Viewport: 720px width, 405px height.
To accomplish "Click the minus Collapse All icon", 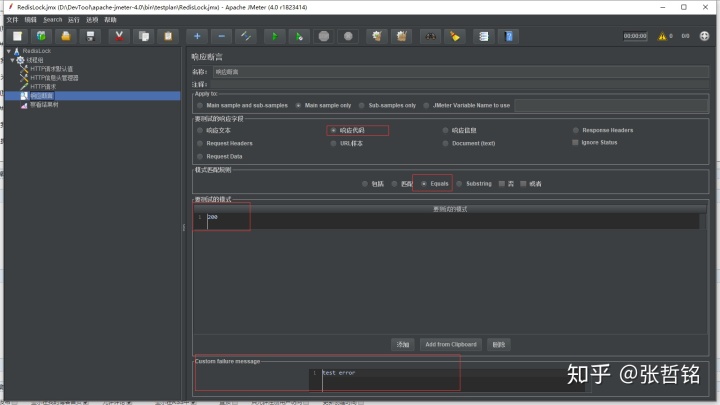I will [221, 36].
